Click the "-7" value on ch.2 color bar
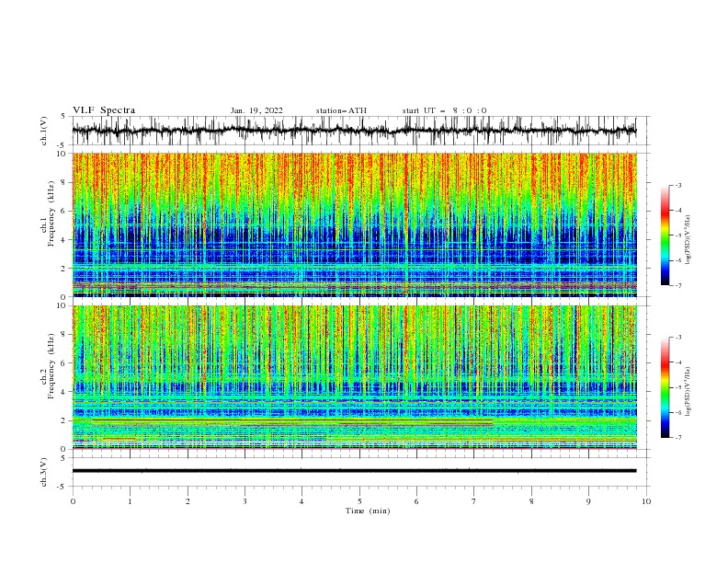The image size is (728, 563). pyautogui.click(x=677, y=437)
